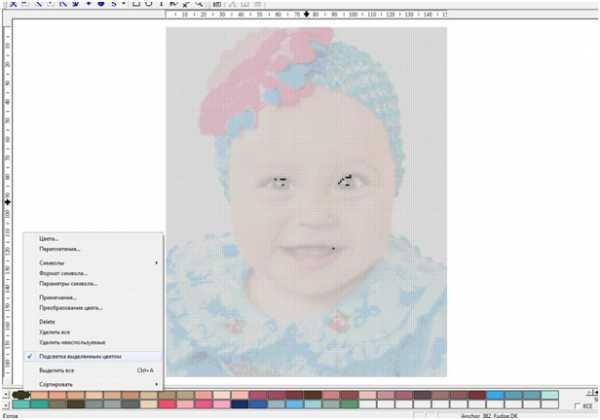Viewport: 600px width, 420px height.
Task: Choose 'Формат символа...' in the context menu
Action: [x=64, y=273]
